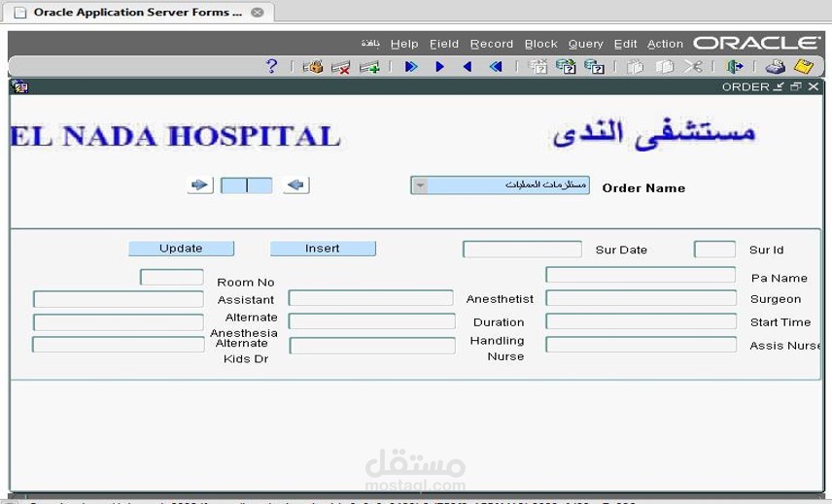Open the Order Name dropdown list

pyautogui.click(x=419, y=185)
